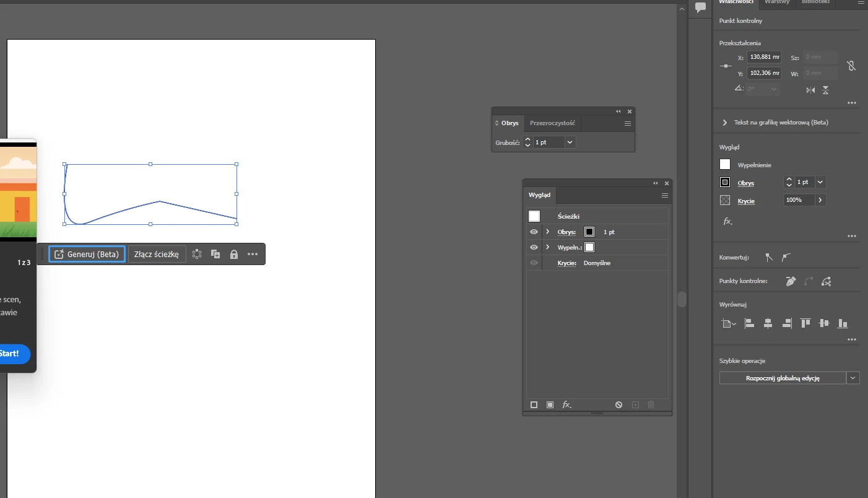This screenshot has width=868, height=498.
Task: Click the stroke weight stepper in Properties
Action: [x=789, y=182]
